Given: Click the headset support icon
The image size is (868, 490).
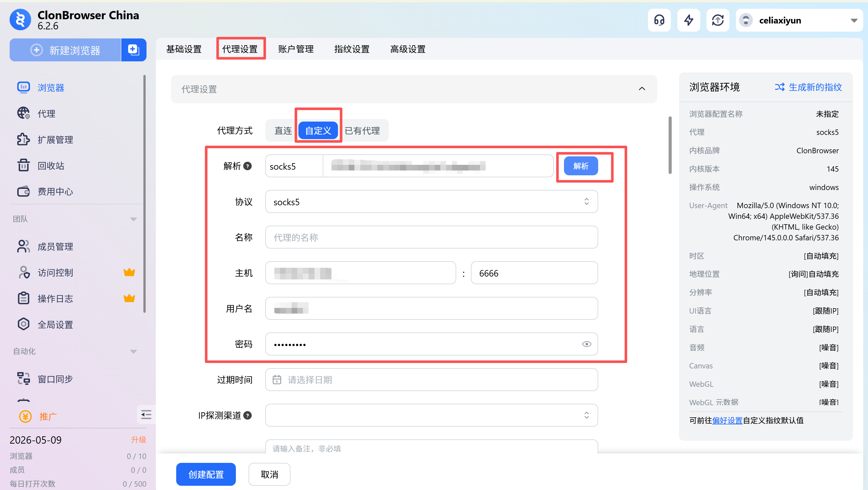Looking at the screenshot, I should (659, 20).
